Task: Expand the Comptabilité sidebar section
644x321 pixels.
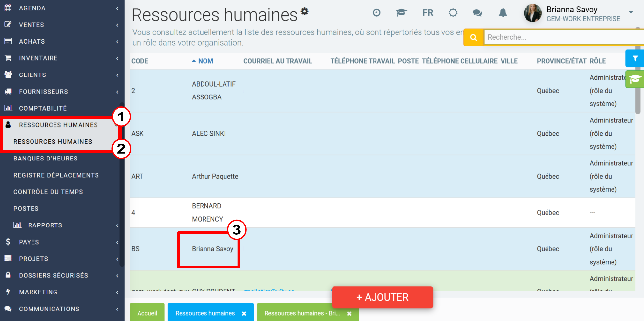Action: (61, 108)
